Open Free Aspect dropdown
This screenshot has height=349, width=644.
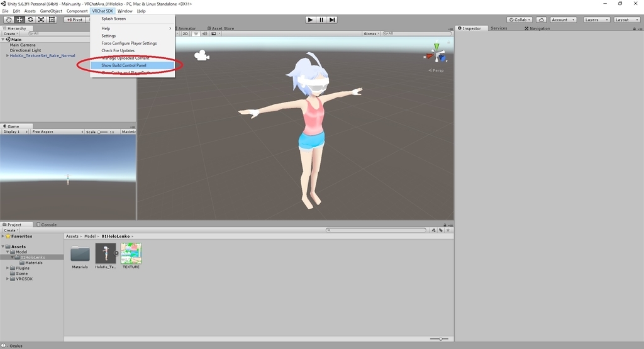pyautogui.click(x=57, y=132)
